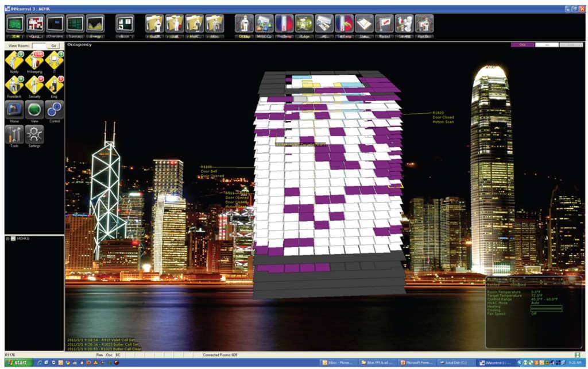Screen dimensions: 588x369
Task: Open the Windows Start menu
Action: (16, 364)
